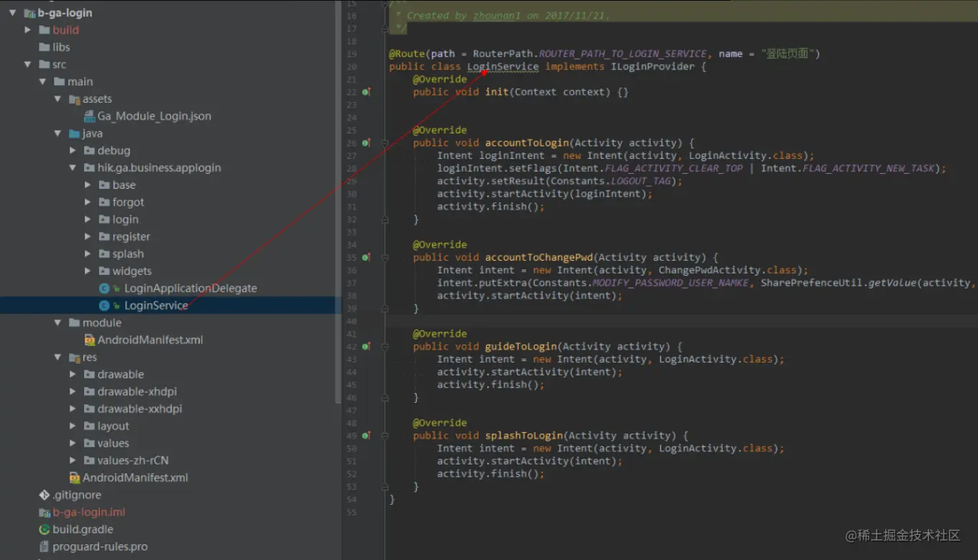The image size is (978, 560).
Task: Click MODIFY_PASSWORD_USER_NAMKE constant
Action: [x=670, y=284]
